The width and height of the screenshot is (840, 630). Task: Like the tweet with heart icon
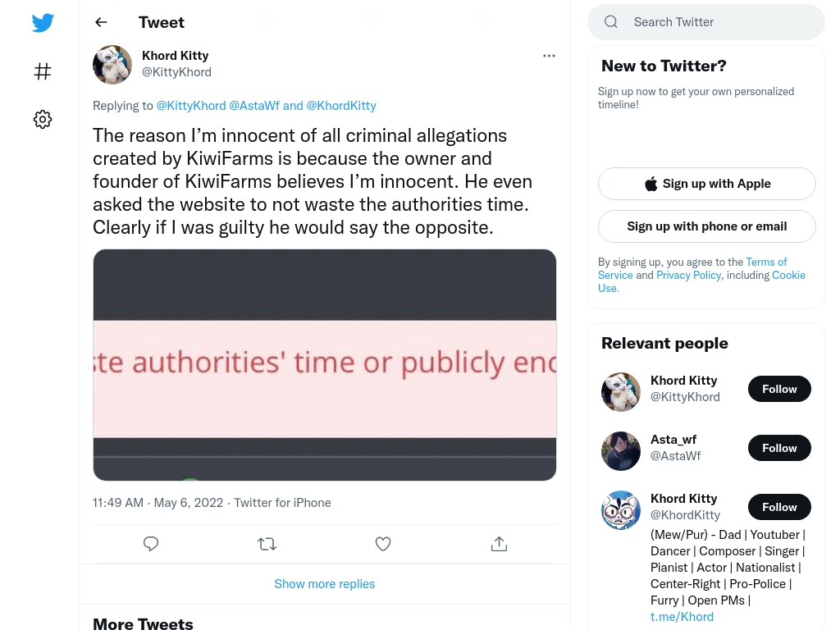click(x=383, y=544)
